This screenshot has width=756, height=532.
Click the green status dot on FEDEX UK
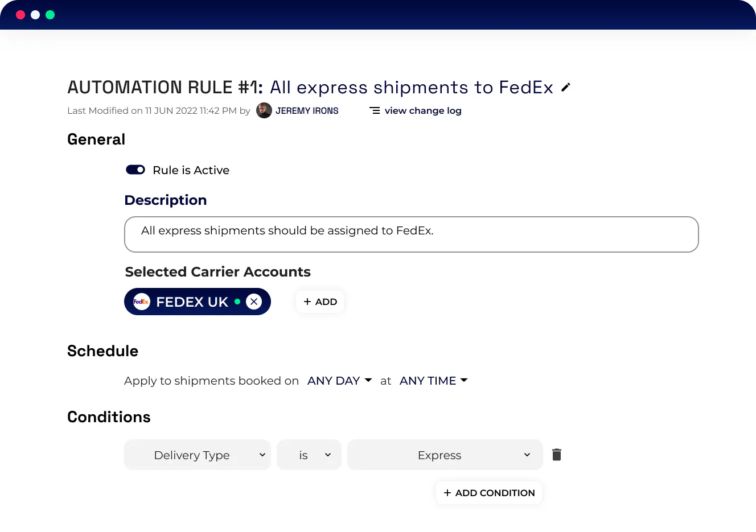pyautogui.click(x=237, y=302)
